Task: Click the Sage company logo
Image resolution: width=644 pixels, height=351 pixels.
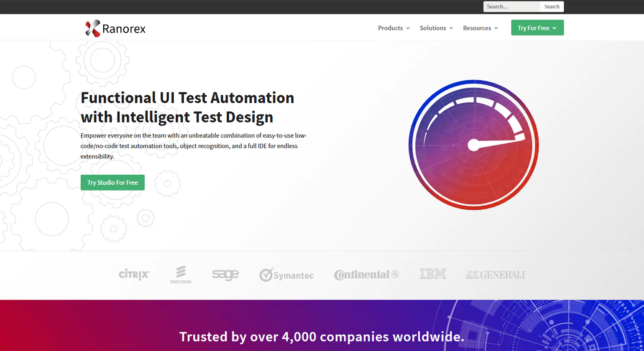Action: point(225,275)
